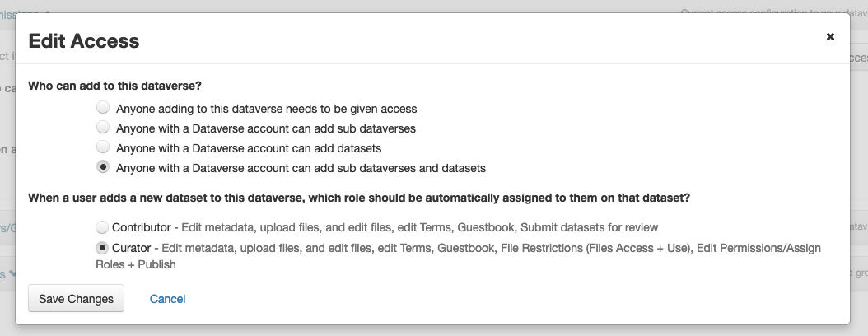The image size is (868, 336).
Task: Click the 'Submit datasets for review' description text
Action: point(590,227)
